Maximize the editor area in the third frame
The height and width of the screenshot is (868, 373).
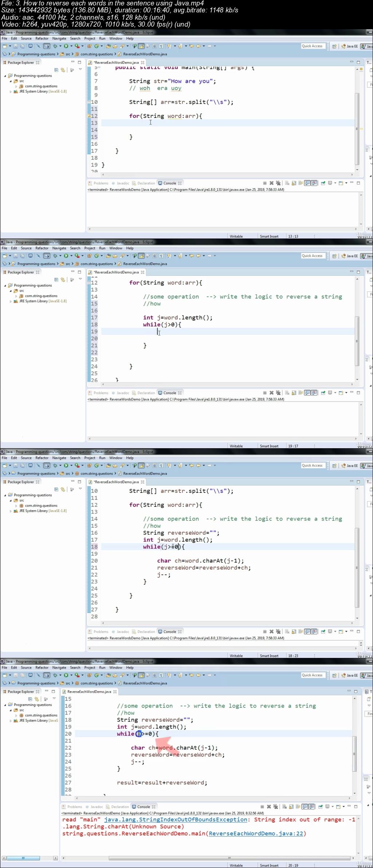click(x=358, y=482)
